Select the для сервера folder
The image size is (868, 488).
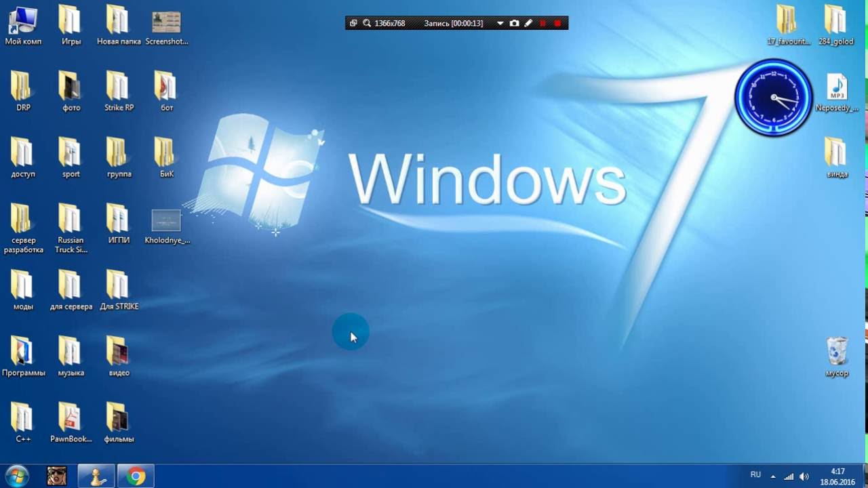click(x=71, y=291)
